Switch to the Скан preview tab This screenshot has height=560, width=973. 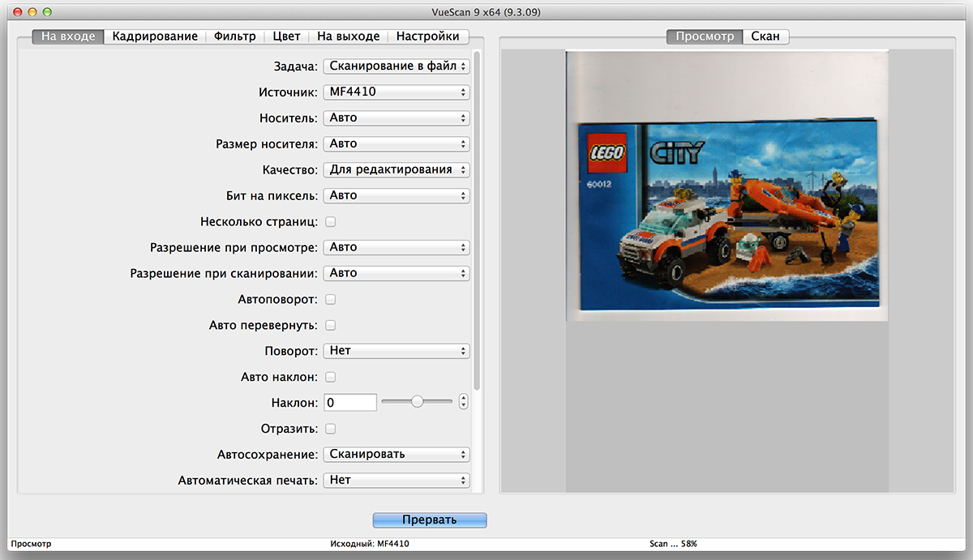point(765,36)
